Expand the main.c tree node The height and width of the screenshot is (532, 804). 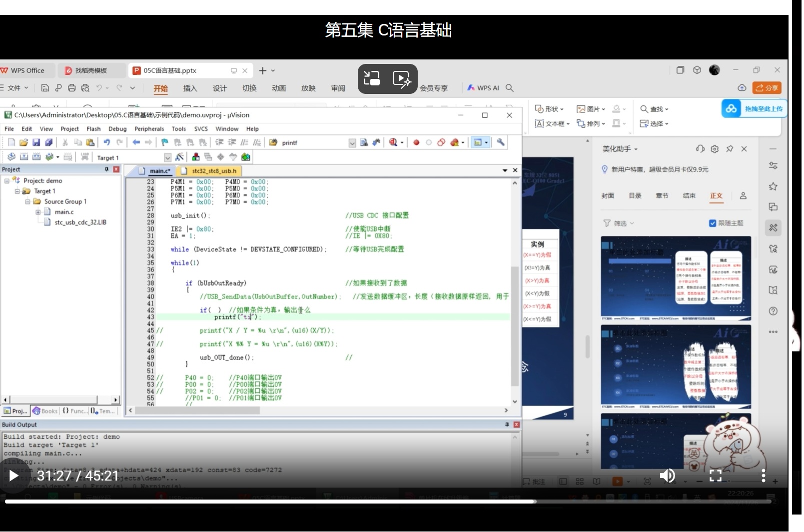[38, 212]
